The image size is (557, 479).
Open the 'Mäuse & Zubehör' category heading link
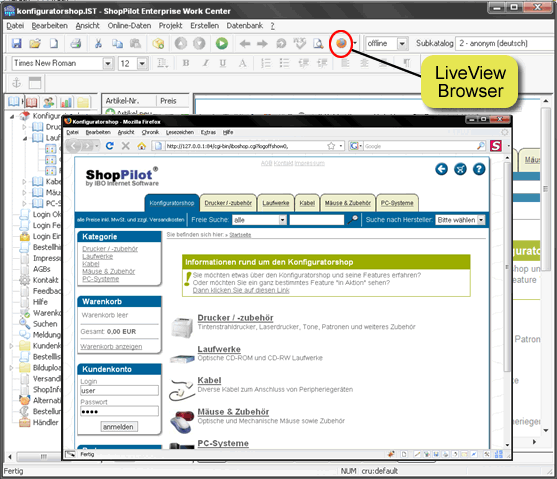(233, 412)
